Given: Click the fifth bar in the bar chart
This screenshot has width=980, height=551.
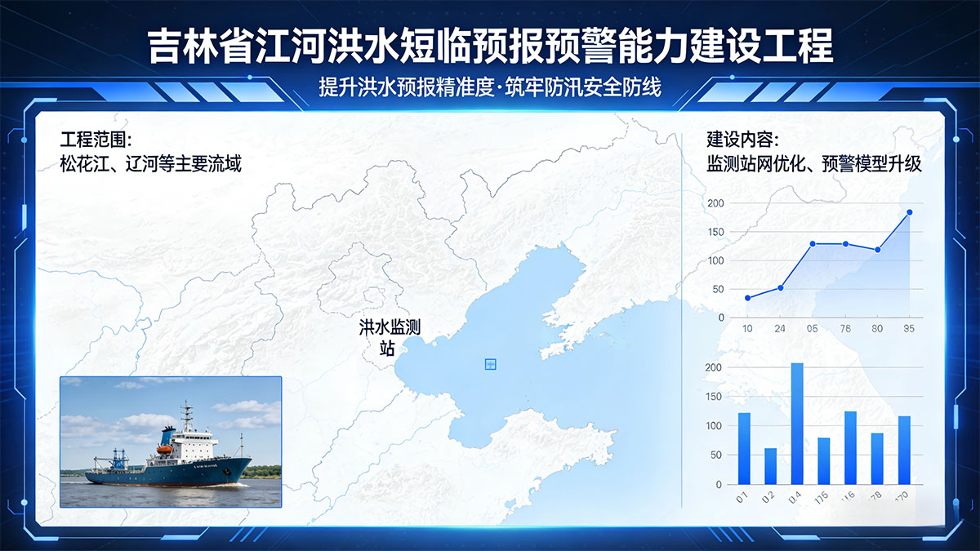Looking at the screenshot, I should (850, 447).
